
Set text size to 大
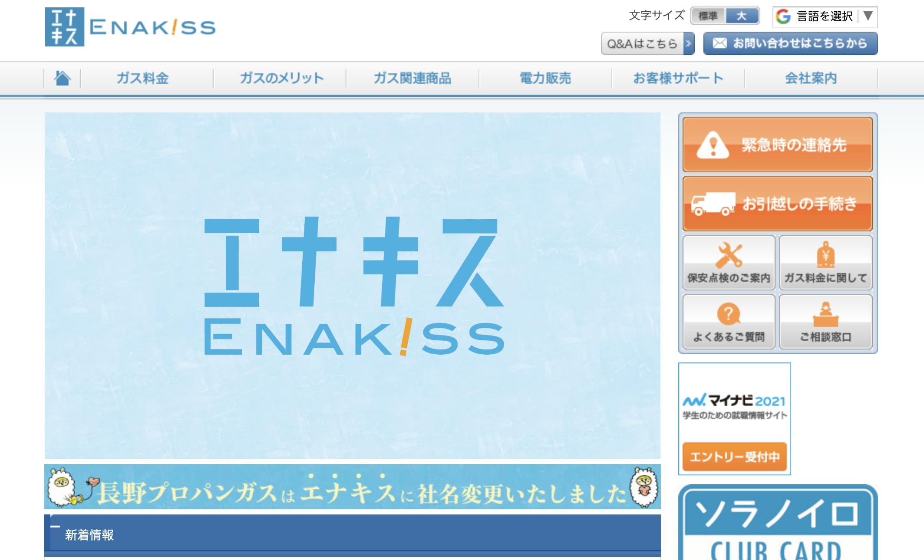[742, 16]
